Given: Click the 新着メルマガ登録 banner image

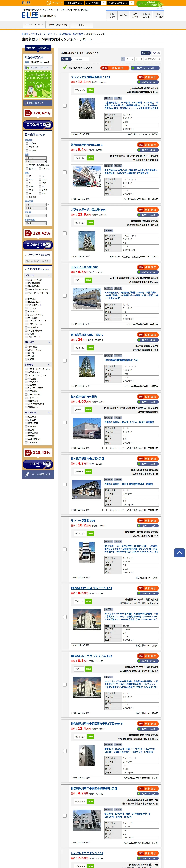Looking at the screenshot, I should click(x=38, y=84).
